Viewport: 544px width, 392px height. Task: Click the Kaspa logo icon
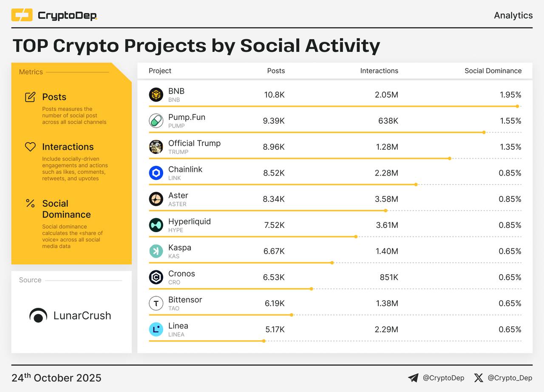click(156, 251)
